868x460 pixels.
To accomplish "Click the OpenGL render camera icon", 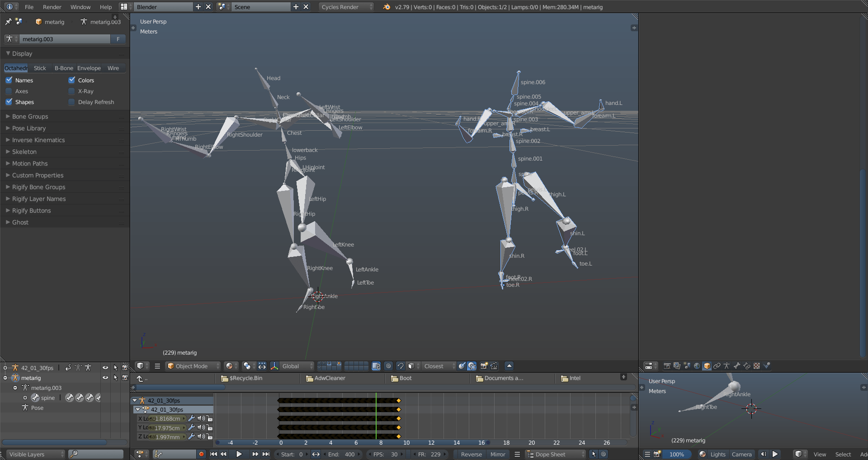I will click(x=483, y=366).
